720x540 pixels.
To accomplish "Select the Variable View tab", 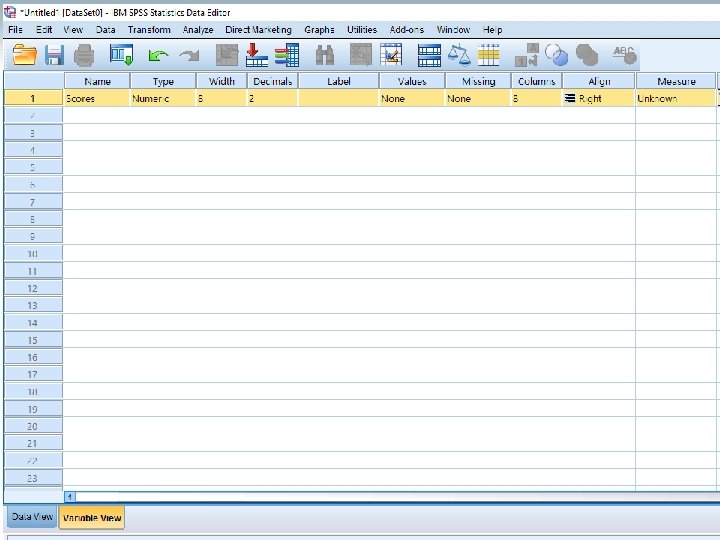I will point(92,518).
